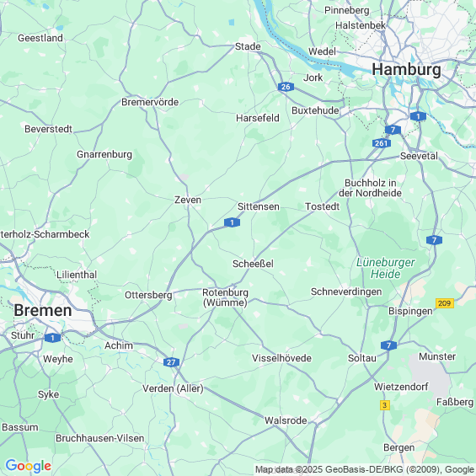The width and height of the screenshot is (476, 476).
Task: Select the Bremervörde town label
Action: click(150, 102)
